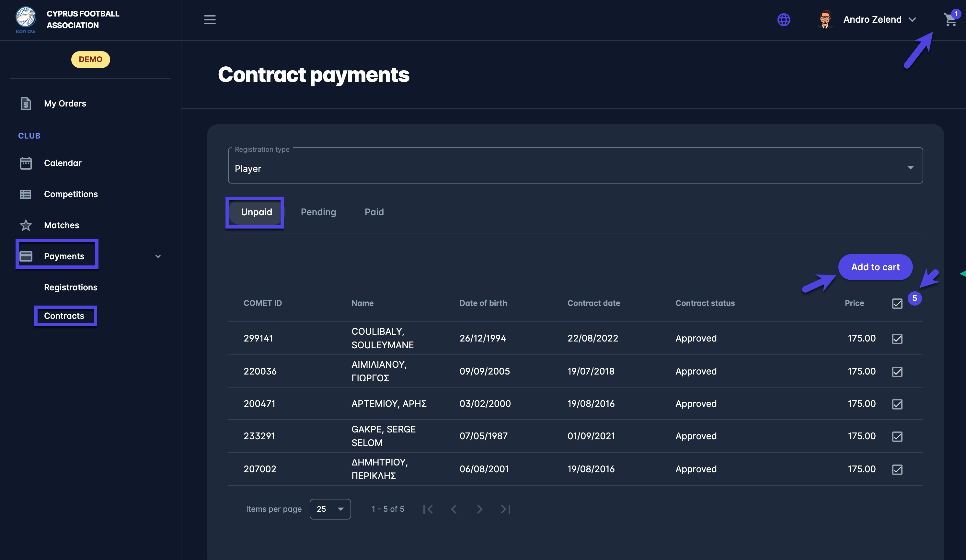Go to last page icon
966x560 pixels.
coord(506,509)
